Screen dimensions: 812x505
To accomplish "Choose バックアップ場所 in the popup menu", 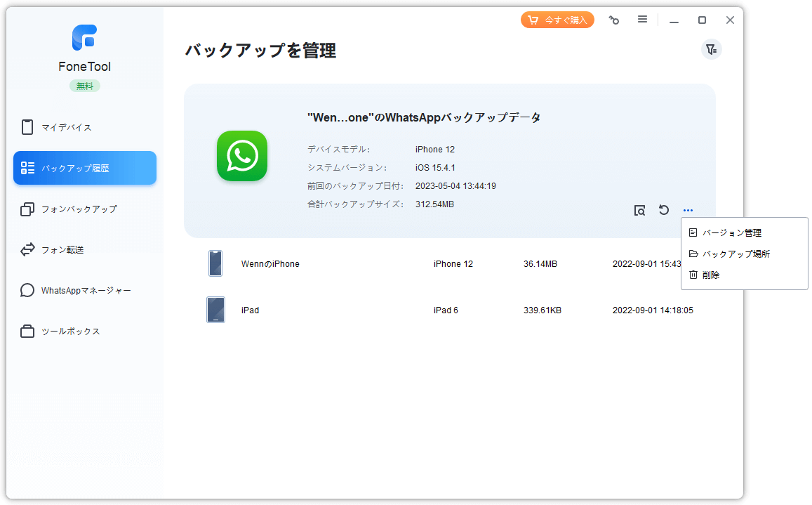I will pyautogui.click(x=736, y=254).
